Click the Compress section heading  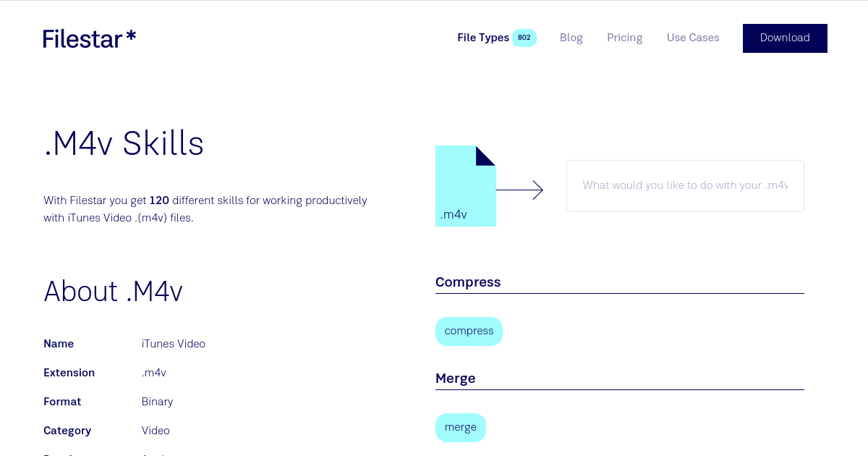(468, 282)
